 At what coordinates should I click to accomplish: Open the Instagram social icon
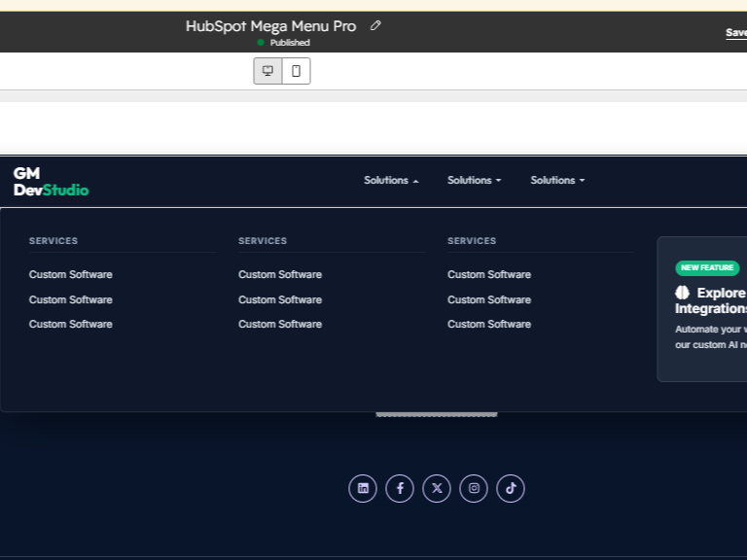tap(474, 488)
